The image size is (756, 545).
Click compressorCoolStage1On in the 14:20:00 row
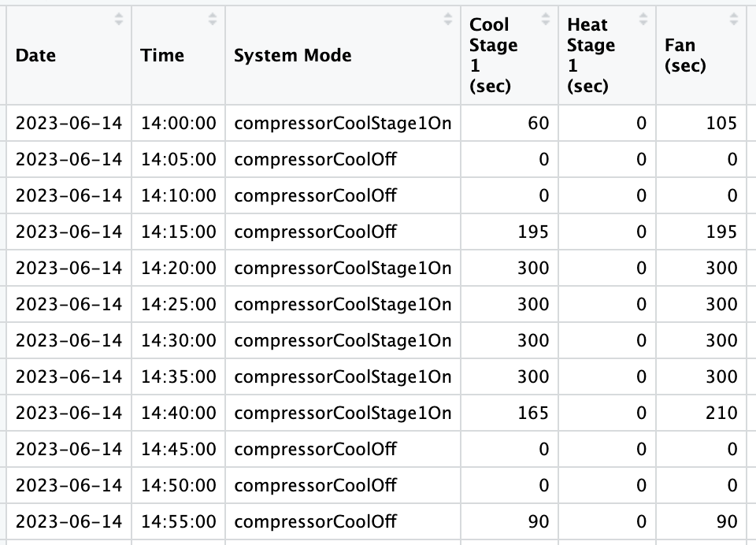[x=343, y=268]
